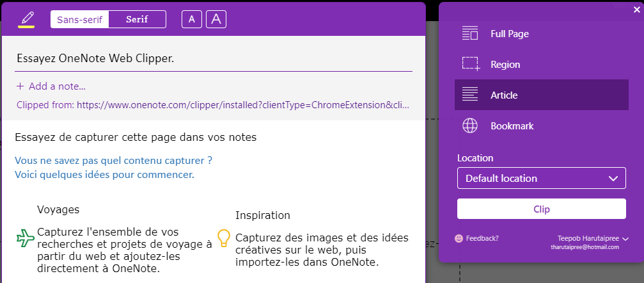644x283 pixels.
Task: Select the highlighter pen tool
Action: click(26, 19)
